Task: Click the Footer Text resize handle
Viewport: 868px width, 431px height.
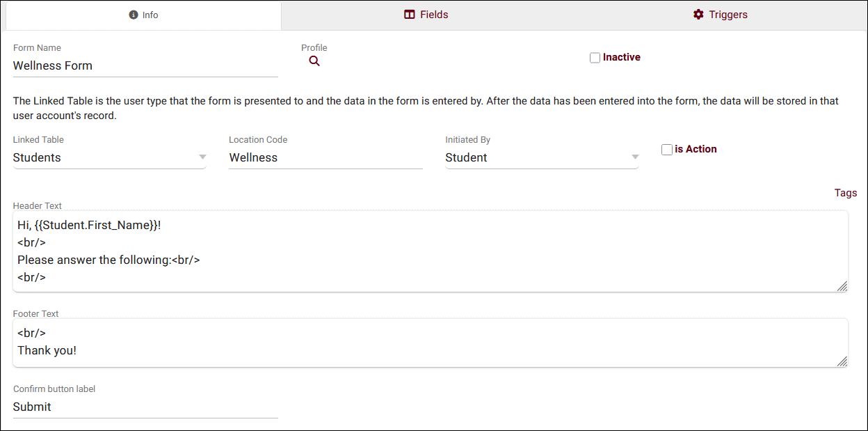Action: point(842,361)
